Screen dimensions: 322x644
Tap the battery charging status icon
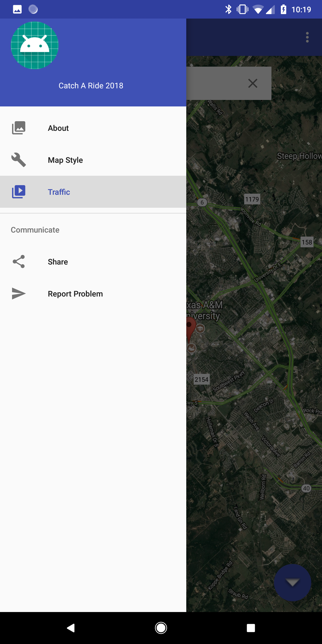[284, 9]
